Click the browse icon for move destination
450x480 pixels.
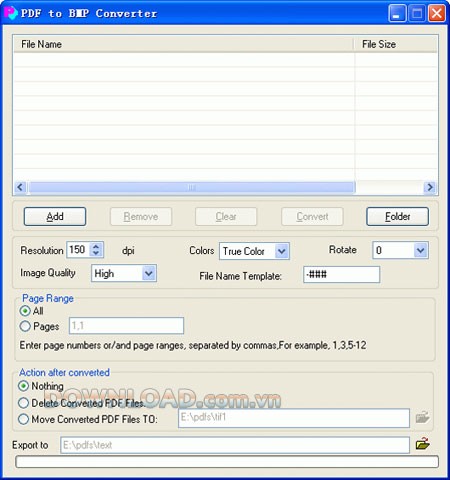coord(422,417)
